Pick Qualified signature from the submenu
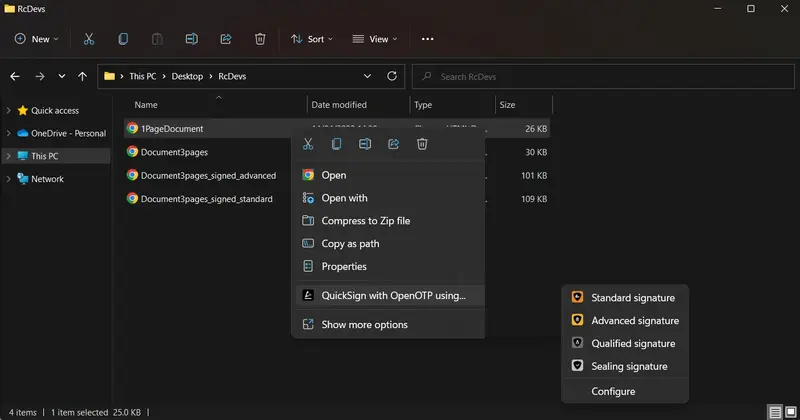Image resolution: width=800 pixels, height=420 pixels. pos(625,343)
